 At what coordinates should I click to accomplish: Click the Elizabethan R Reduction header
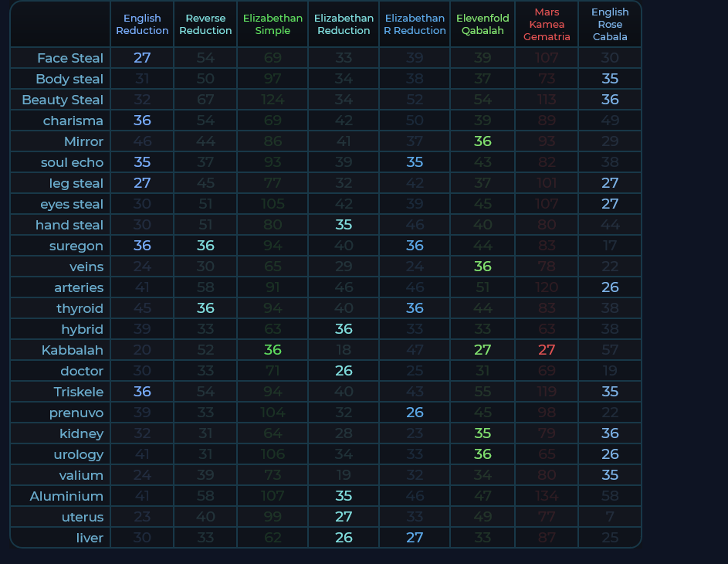pos(415,25)
